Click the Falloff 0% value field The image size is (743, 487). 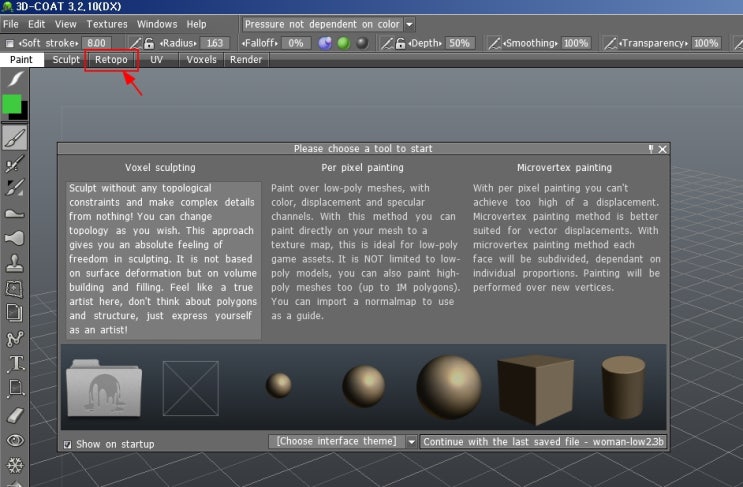[x=296, y=43]
